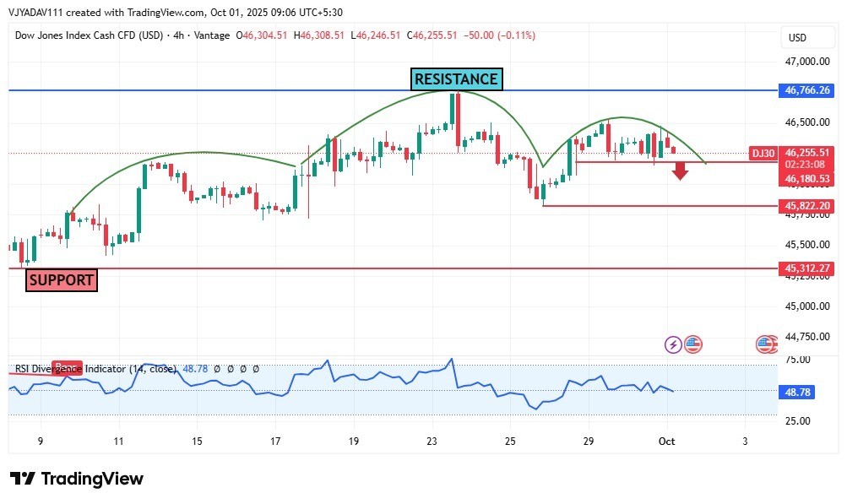Select the 45,312.27 support price label
Screen dimensions: 847x504
tap(807, 268)
